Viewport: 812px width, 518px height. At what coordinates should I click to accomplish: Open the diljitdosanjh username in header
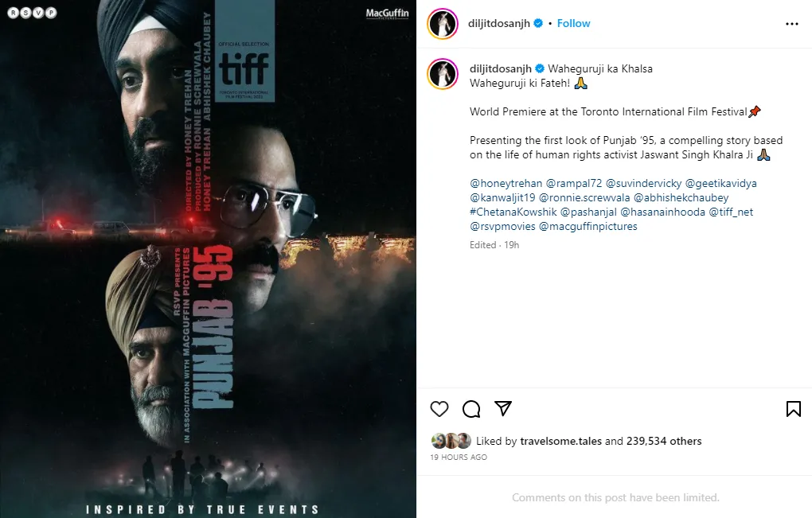[498, 23]
